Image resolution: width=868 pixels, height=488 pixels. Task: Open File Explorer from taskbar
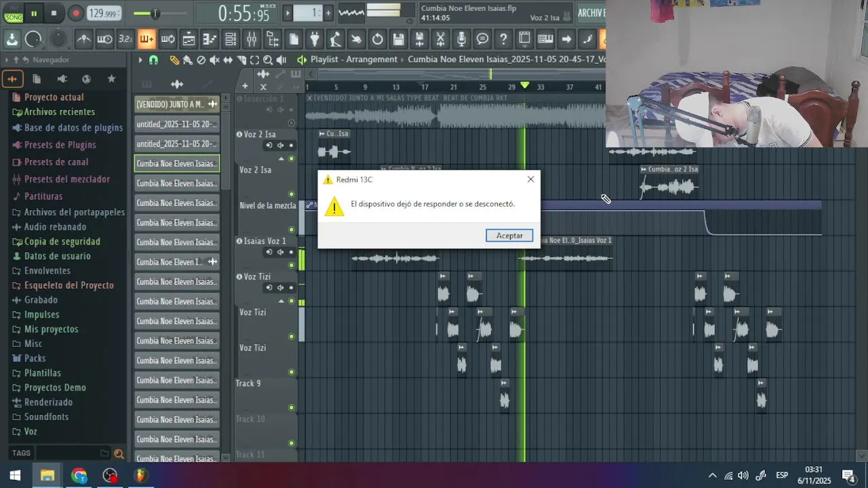[47, 476]
